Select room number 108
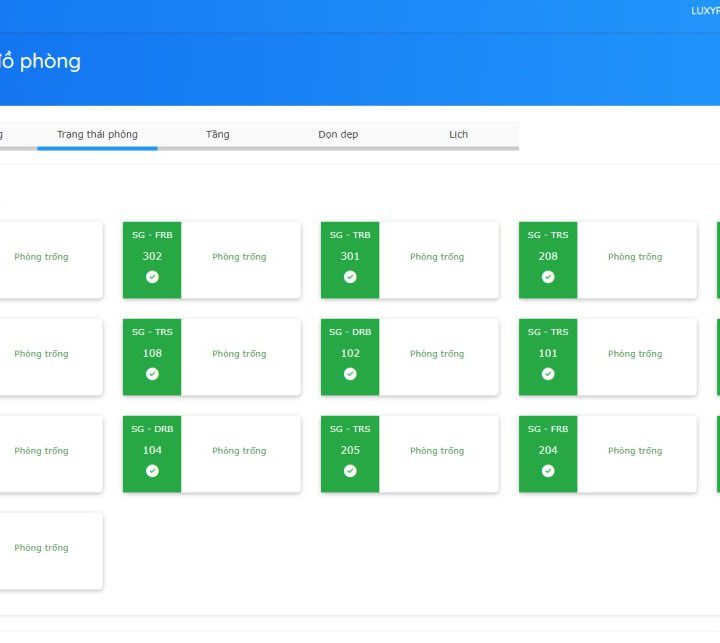The width and height of the screenshot is (720, 643). [152, 353]
